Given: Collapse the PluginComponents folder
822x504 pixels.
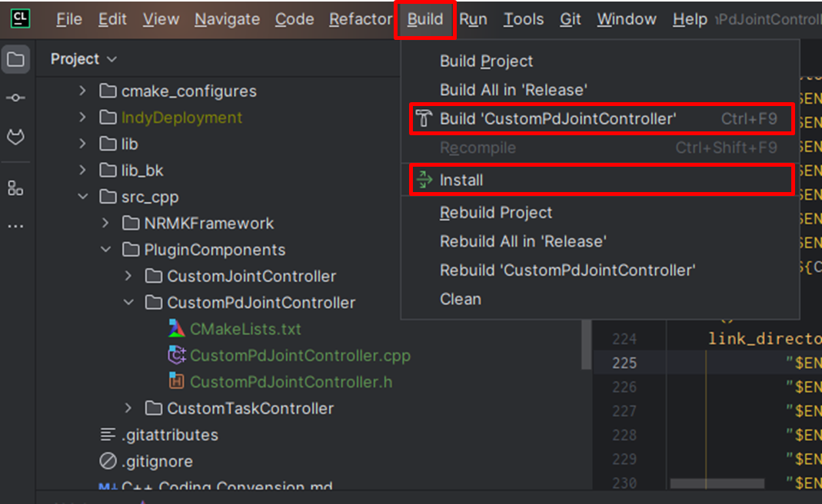Looking at the screenshot, I should (x=106, y=250).
